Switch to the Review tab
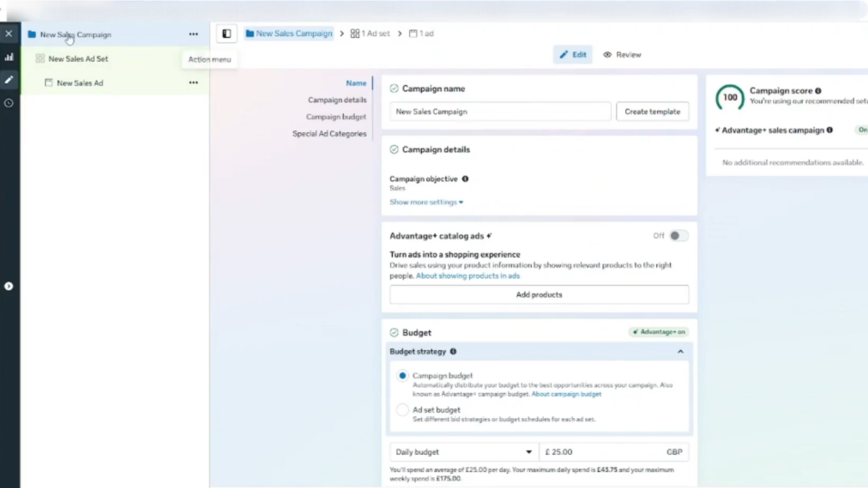The width and height of the screenshot is (868, 488). click(x=622, y=55)
